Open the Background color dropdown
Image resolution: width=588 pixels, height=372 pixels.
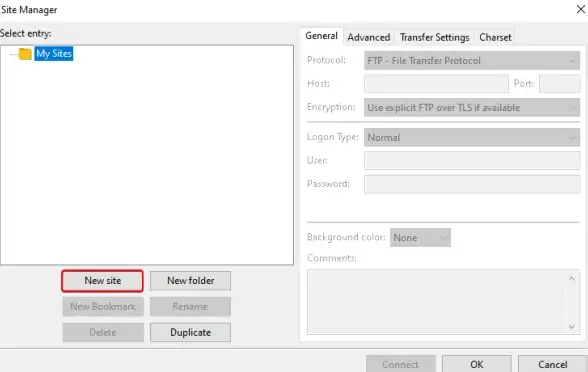(x=420, y=238)
